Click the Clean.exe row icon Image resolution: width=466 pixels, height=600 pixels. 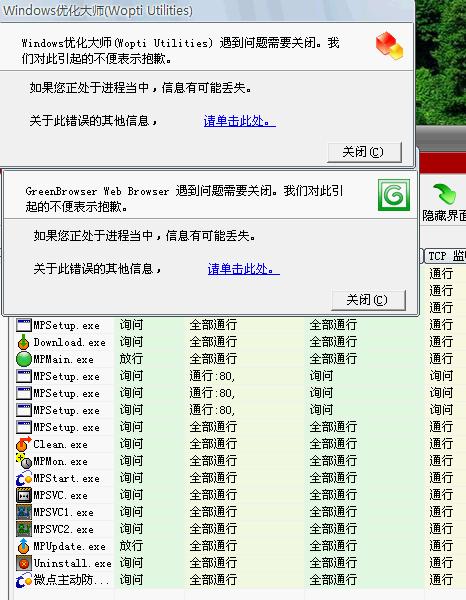point(23,444)
